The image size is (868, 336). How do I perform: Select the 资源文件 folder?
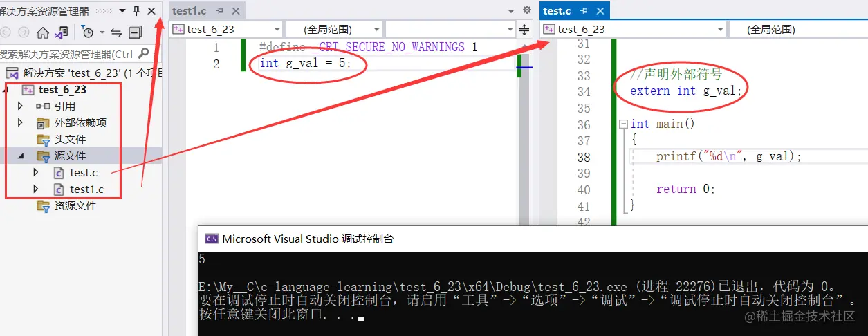(x=75, y=206)
